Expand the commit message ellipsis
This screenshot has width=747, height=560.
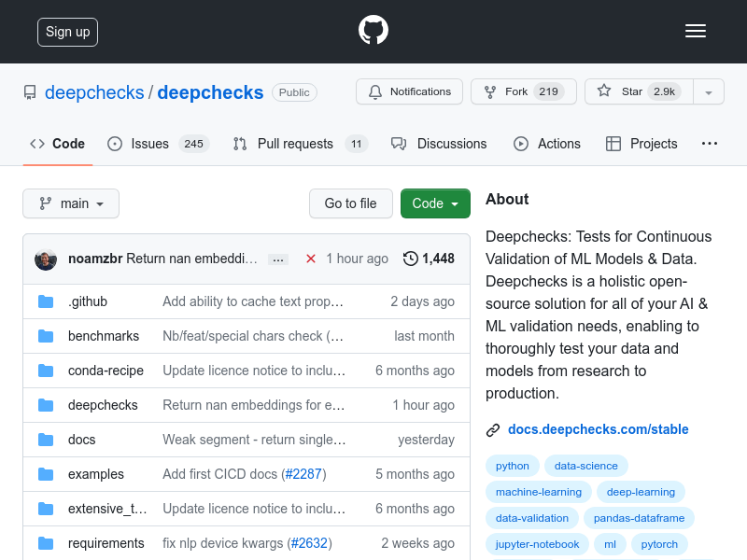click(278, 259)
